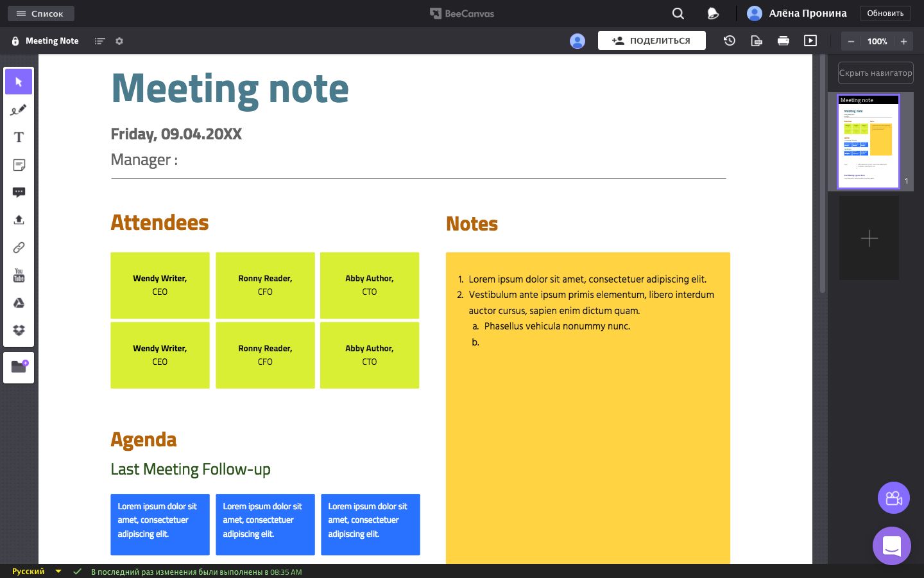Screen dimensions: 924x578
Task: Select the Meeting note page thumbnail
Action: click(x=869, y=141)
